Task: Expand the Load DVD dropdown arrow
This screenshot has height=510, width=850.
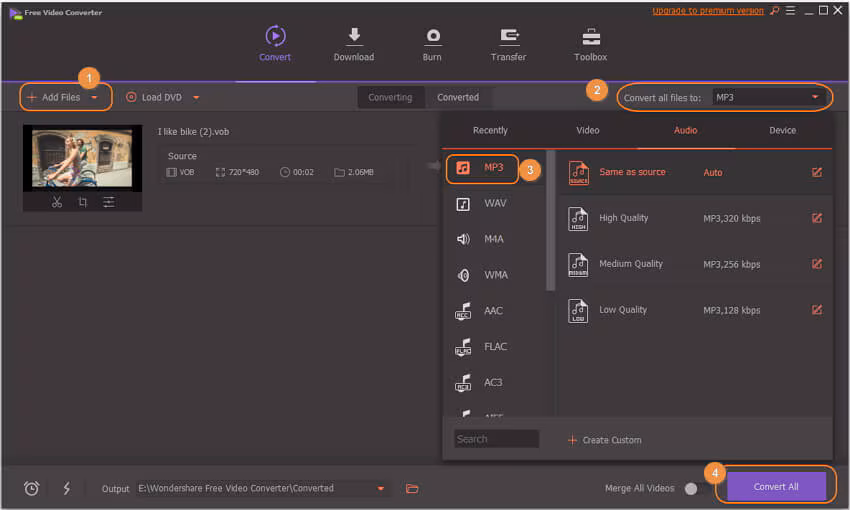Action: pyautogui.click(x=196, y=98)
